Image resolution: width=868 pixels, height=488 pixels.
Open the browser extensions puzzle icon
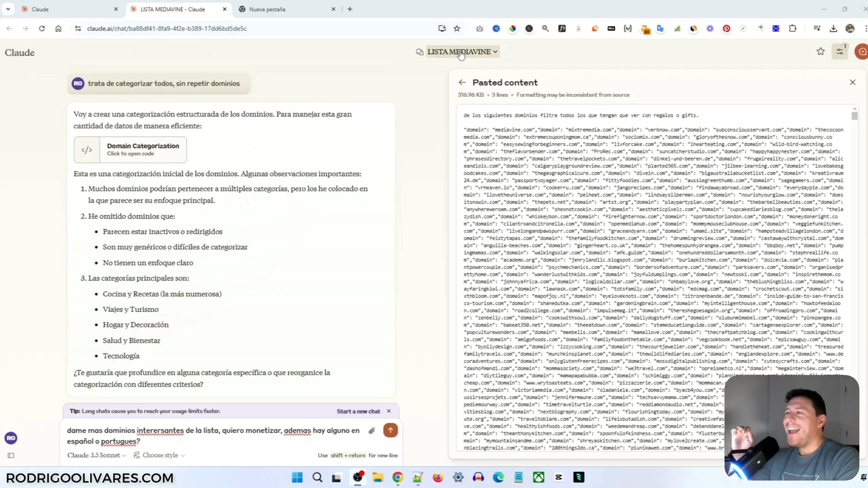point(792,28)
